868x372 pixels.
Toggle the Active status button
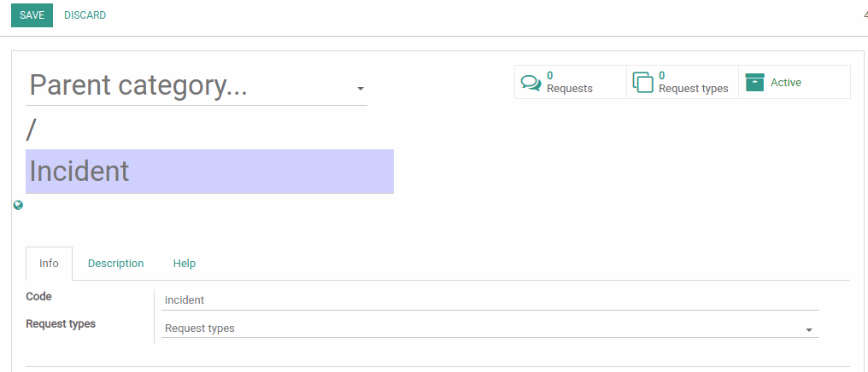795,83
